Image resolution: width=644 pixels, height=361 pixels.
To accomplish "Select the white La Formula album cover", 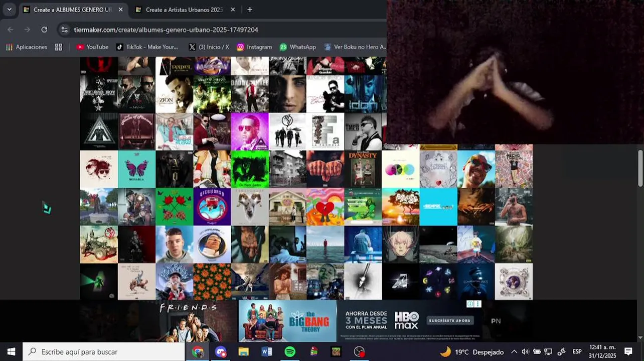I will coord(325,131).
